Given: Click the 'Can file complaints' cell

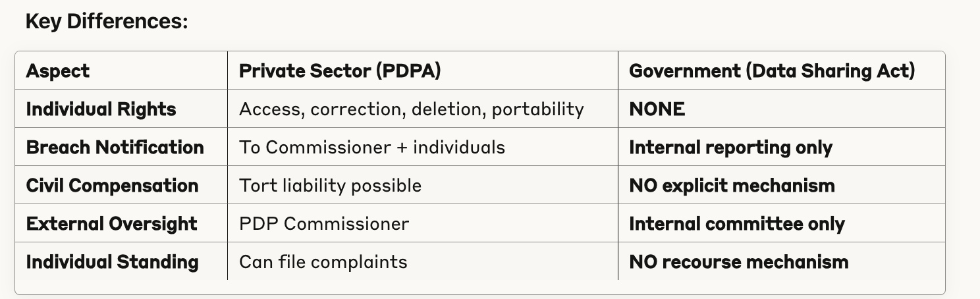Looking at the screenshot, I should (x=323, y=262).
